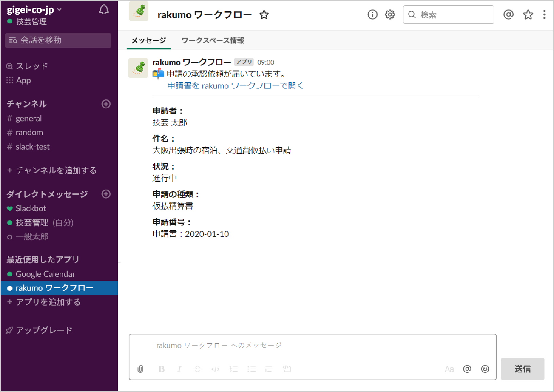
Task: Open the 一般太郎 direct message
Action: [x=28, y=237]
